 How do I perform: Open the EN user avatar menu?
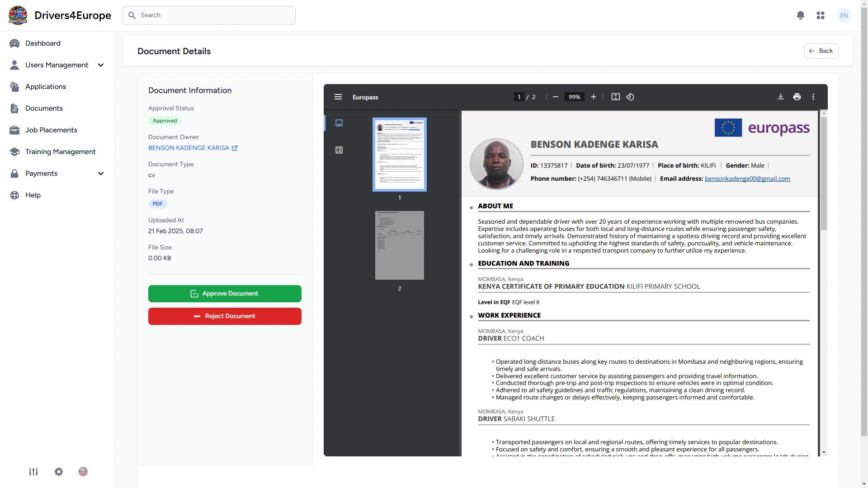pyautogui.click(x=844, y=15)
